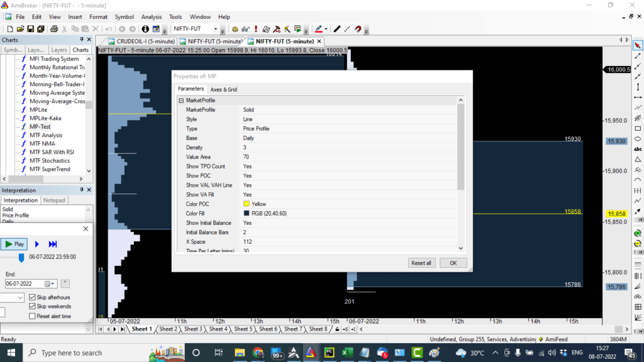Click the replay skip to end button
The width and height of the screenshot is (644, 362).
click(53, 244)
